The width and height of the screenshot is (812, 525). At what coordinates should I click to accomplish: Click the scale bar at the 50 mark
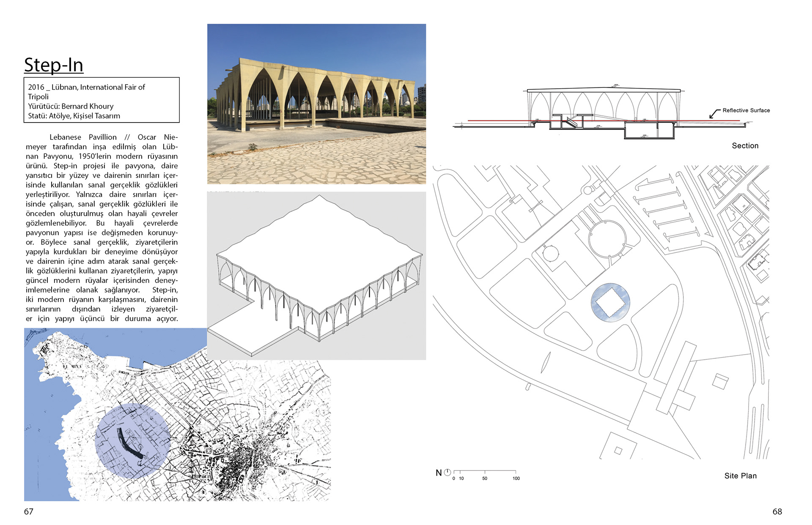click(485, 472)
